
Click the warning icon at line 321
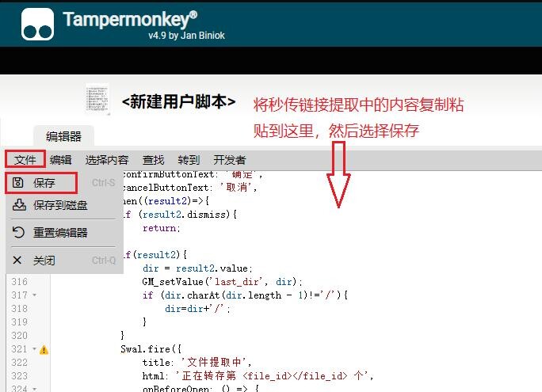coord(44,349)
